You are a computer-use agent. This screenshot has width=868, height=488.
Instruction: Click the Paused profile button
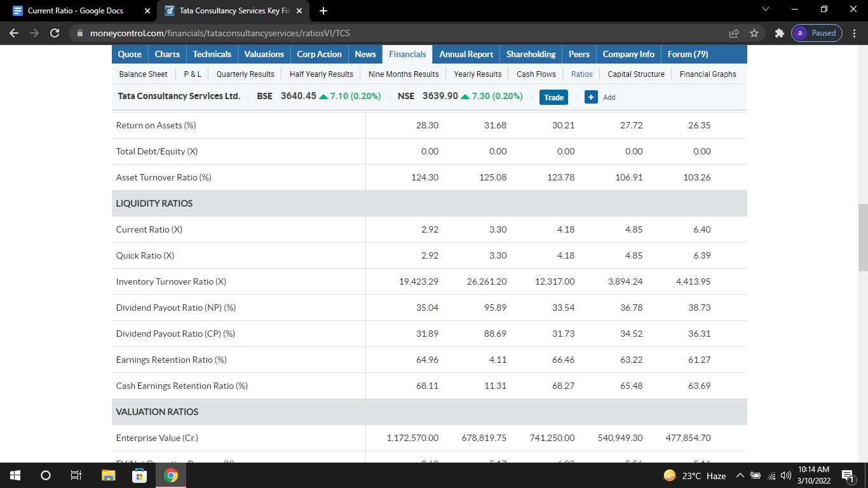point(817,33)
